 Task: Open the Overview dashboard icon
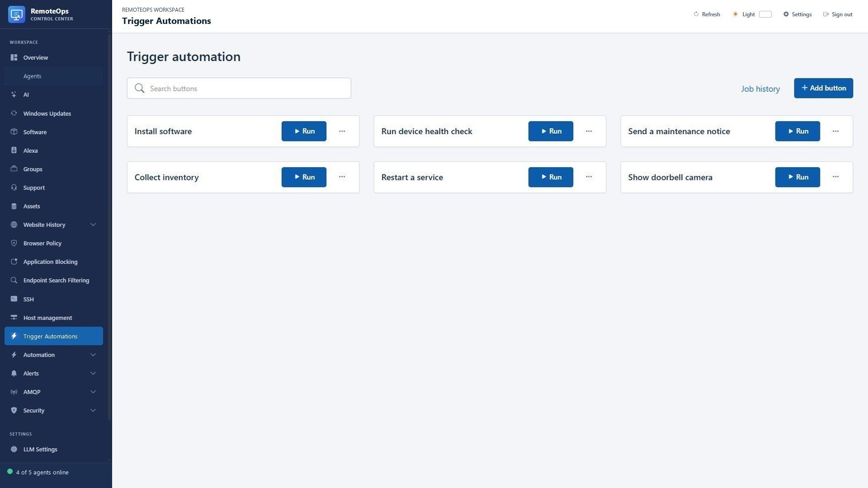14,57
